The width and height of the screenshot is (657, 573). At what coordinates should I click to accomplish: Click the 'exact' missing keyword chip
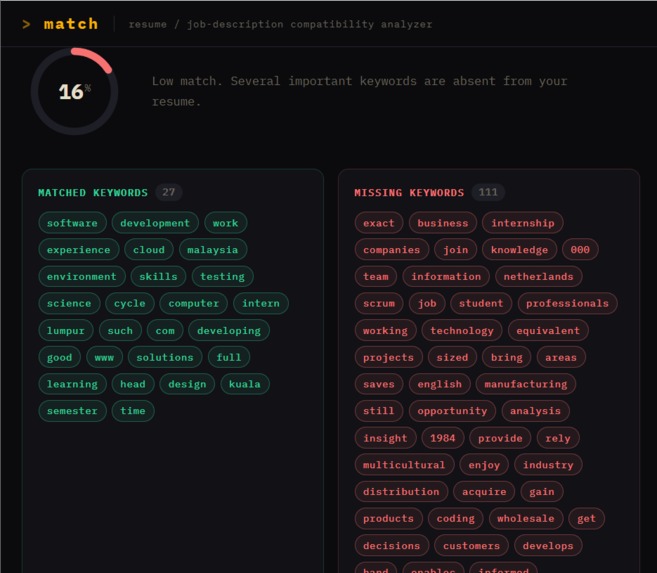click(379, 223)
